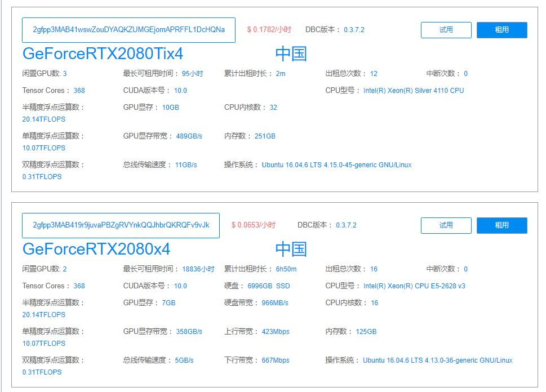Click 总线传输速度 5GB/s value

point(184,360)
